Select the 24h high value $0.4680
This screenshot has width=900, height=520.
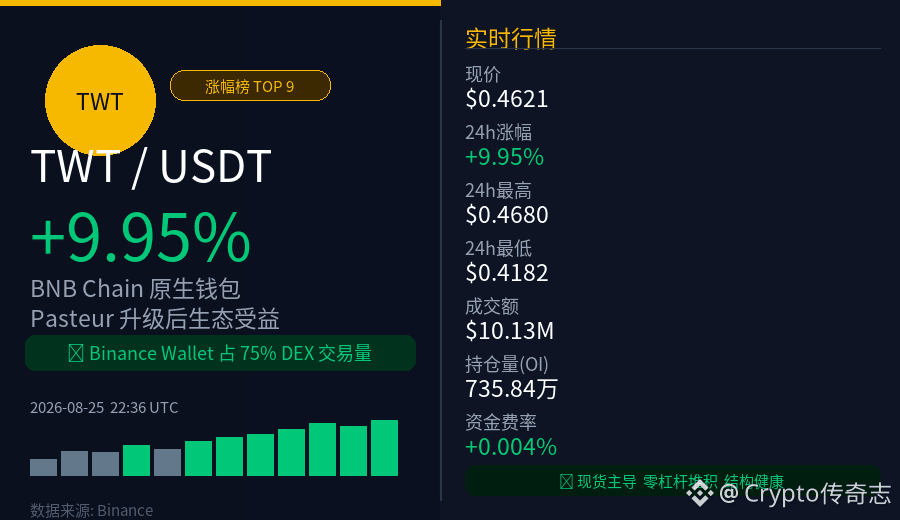coord(507,215)
